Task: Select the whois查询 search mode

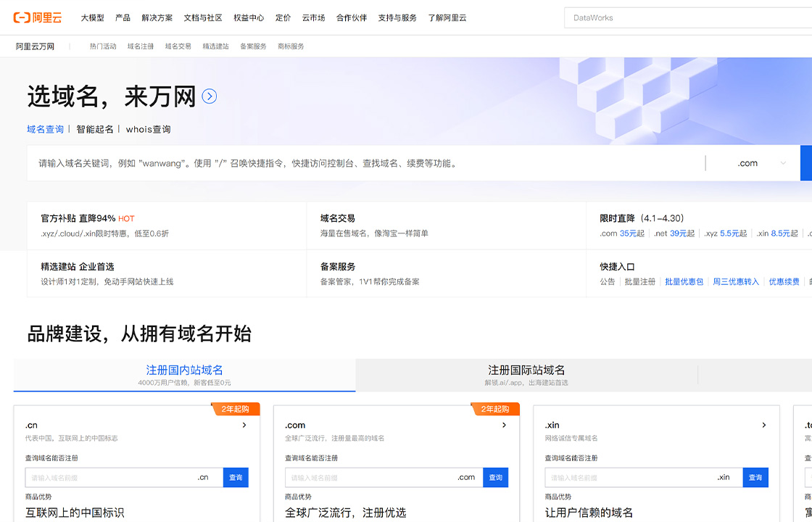Action: coord(148,130)
